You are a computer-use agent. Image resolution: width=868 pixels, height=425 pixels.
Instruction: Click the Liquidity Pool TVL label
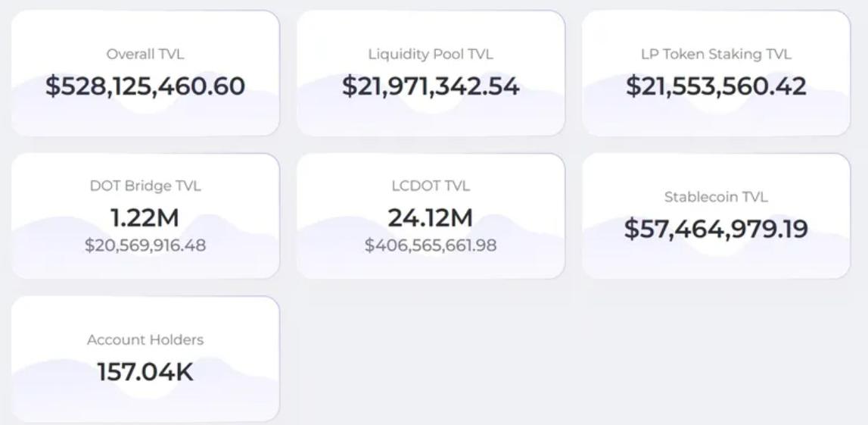(431, 55)
